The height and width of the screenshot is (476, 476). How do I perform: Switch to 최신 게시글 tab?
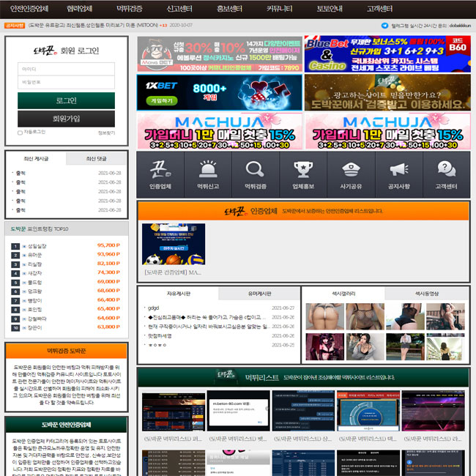coord(36,159)
